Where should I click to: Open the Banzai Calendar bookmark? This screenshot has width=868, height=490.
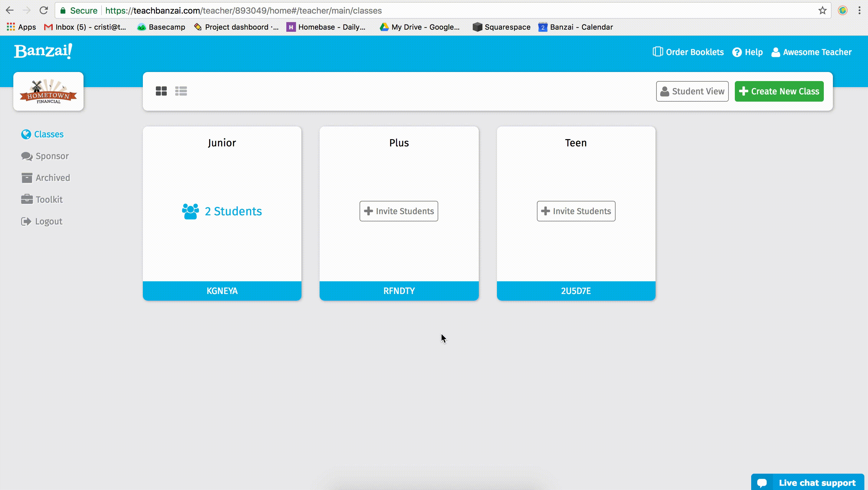click(x=576, y=27)
